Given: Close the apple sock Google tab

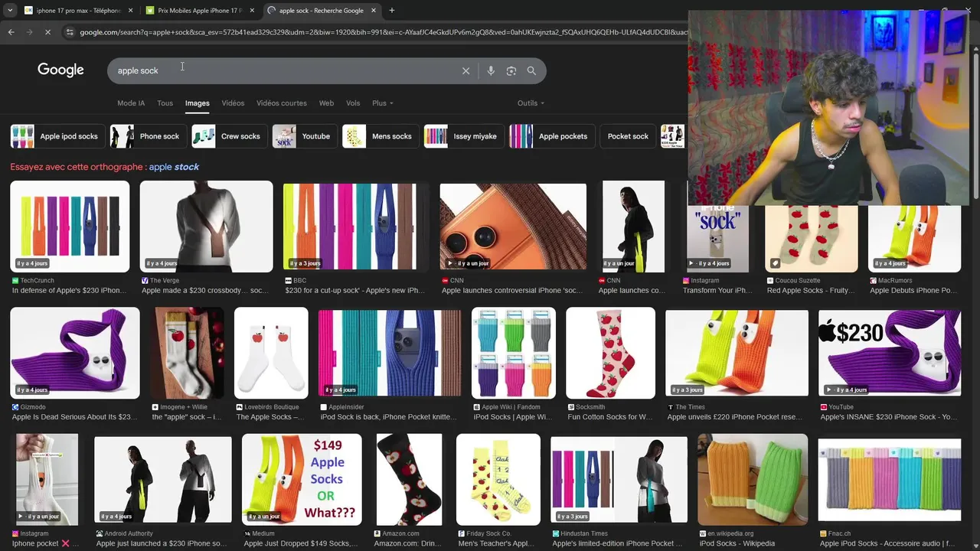Looking at the screenshot, I should [374, 11].
